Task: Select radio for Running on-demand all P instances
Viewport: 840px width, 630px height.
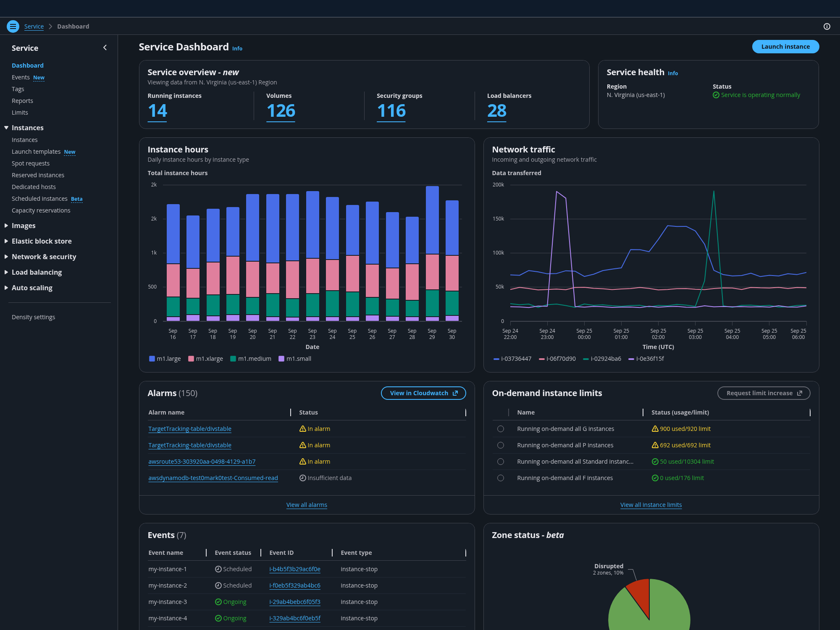Action: click(x=501, y=445)
